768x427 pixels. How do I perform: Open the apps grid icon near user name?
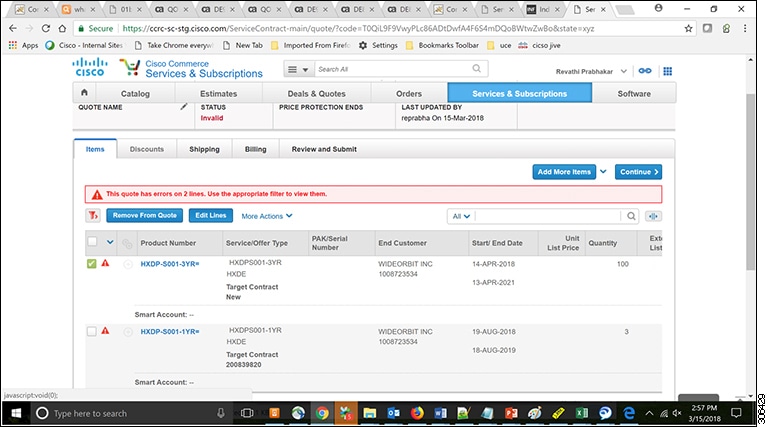pos(668,71)
